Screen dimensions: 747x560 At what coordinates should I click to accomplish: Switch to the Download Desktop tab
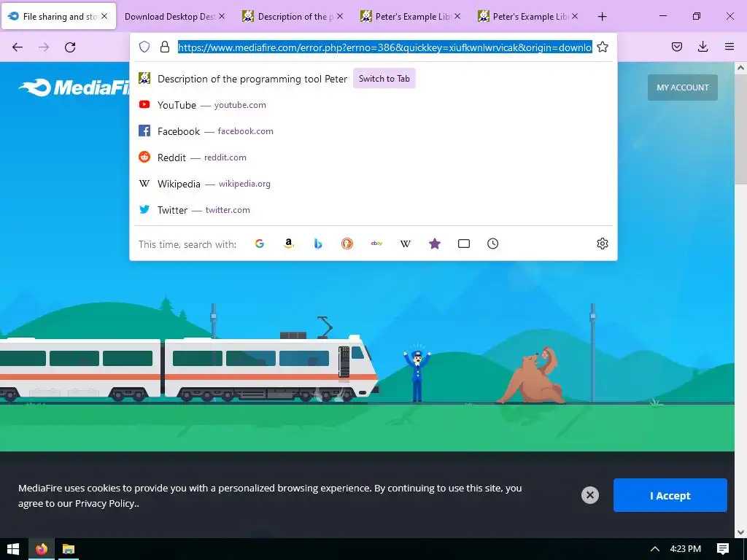pyautogui.click(x=174, y=17)
